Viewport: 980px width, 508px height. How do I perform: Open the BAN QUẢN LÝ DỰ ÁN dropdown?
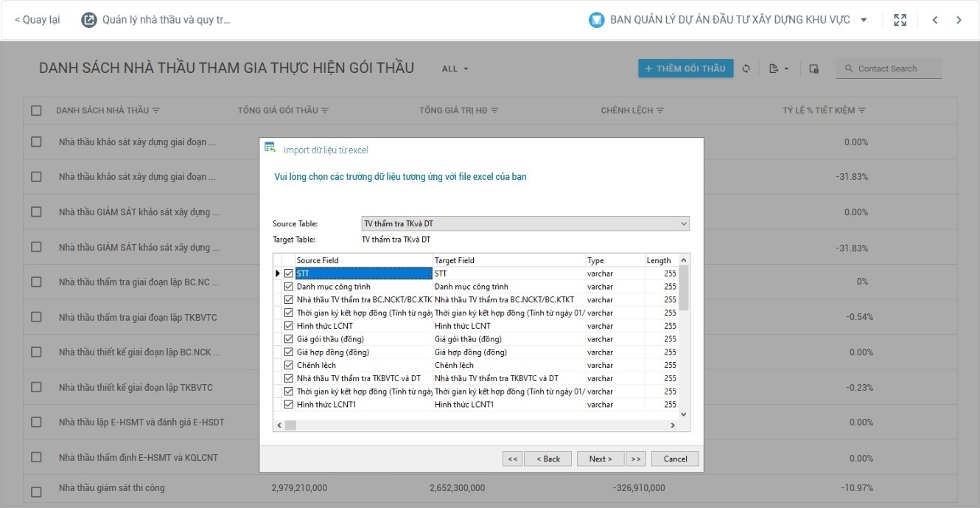coord(864,19)
